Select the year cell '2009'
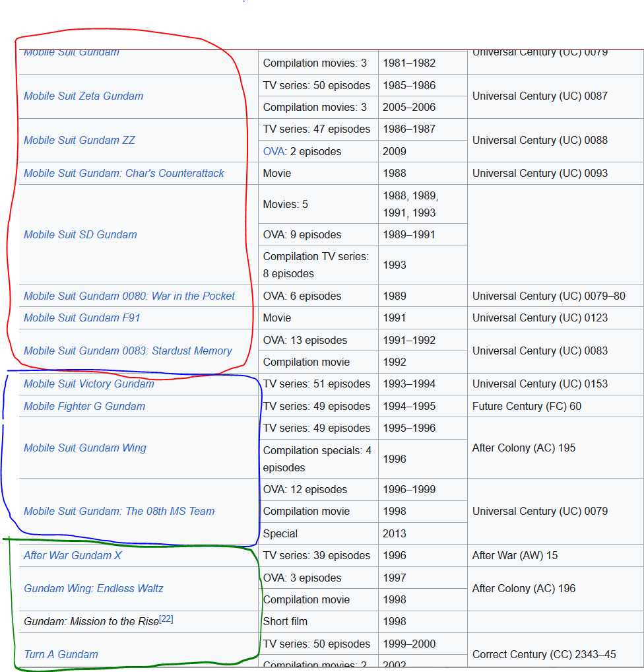This screenshot has height=672, width=644. click(x=423, y=151)
